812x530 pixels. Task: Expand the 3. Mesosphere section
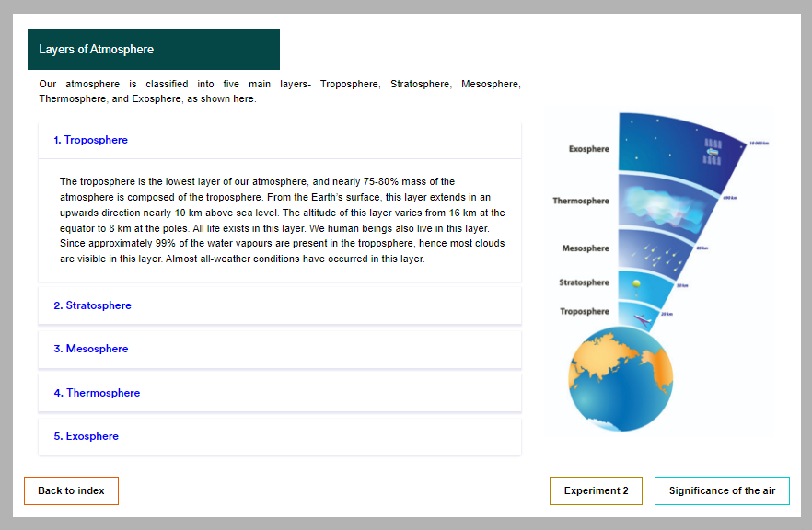tap(280, 350)
